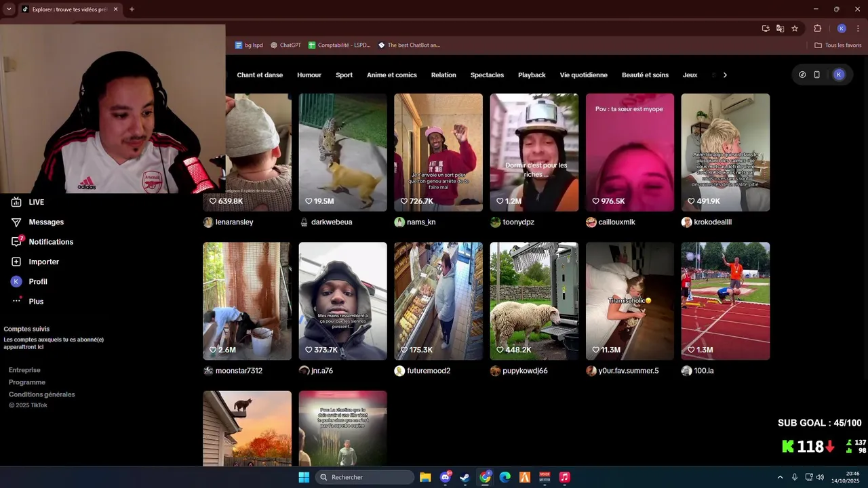Open Microsoft Edge from the taskbar

pos(505,477)
